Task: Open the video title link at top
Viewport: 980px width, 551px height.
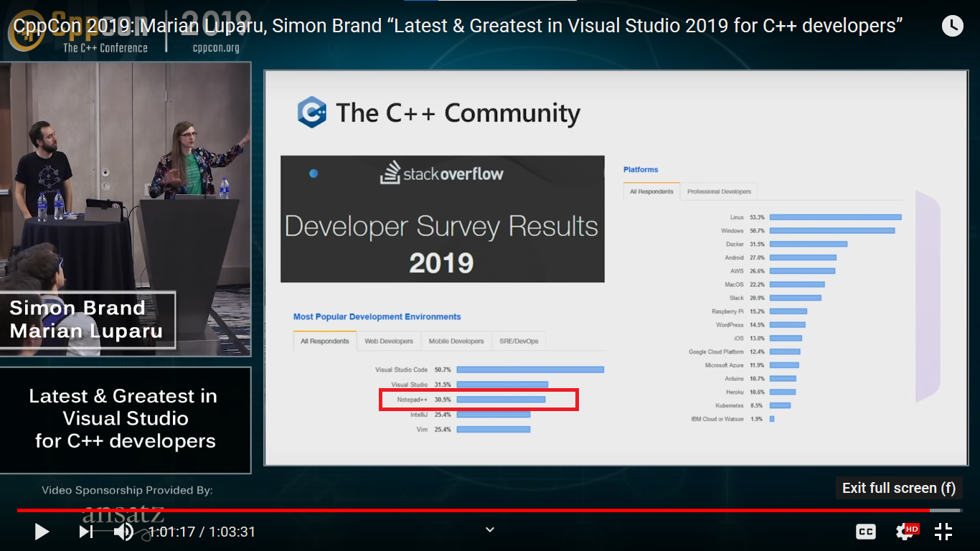Action: pos(458,27)
